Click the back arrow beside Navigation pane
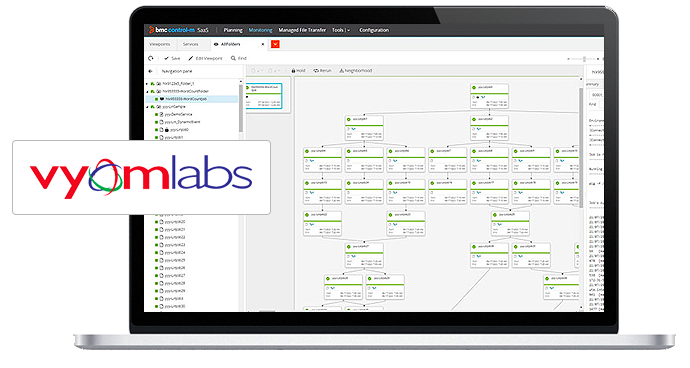Screen dimensions: 690x368 tap(150, 71)
